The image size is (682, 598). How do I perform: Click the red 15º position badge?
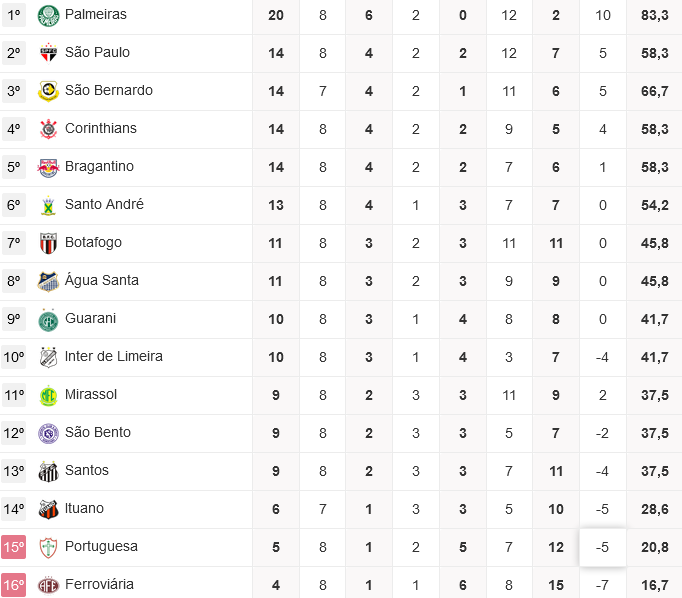[14, 547]
